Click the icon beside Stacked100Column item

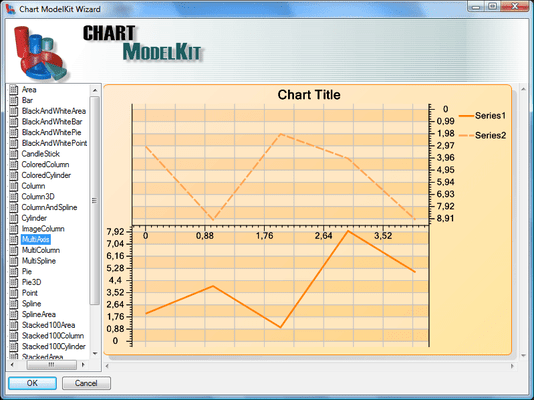point(14,336)
